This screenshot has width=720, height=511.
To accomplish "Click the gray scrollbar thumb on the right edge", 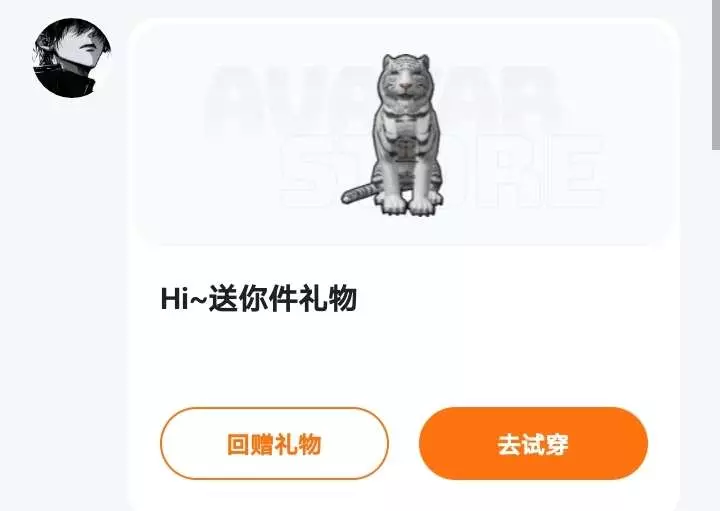I will tap(716, 74).
